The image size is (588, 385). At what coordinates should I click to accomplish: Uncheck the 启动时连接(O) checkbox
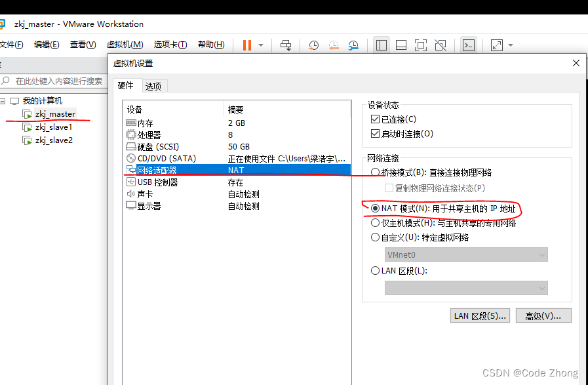pyautogui.click(x=375, y=134)
